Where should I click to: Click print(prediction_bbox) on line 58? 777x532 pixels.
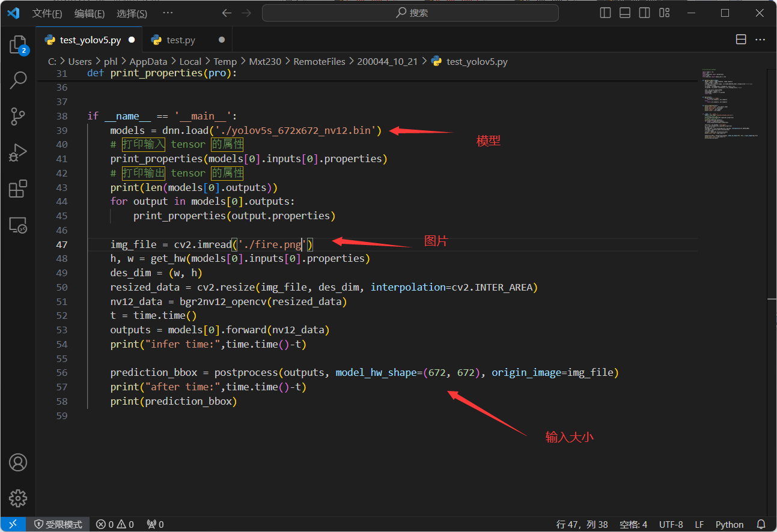click(174, 401)
